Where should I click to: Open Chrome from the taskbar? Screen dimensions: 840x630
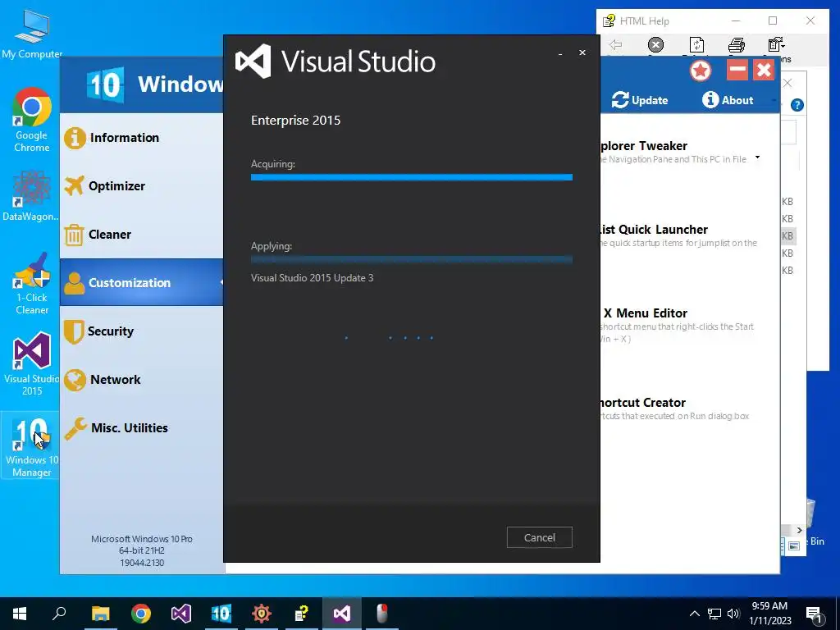pos(141,614)
